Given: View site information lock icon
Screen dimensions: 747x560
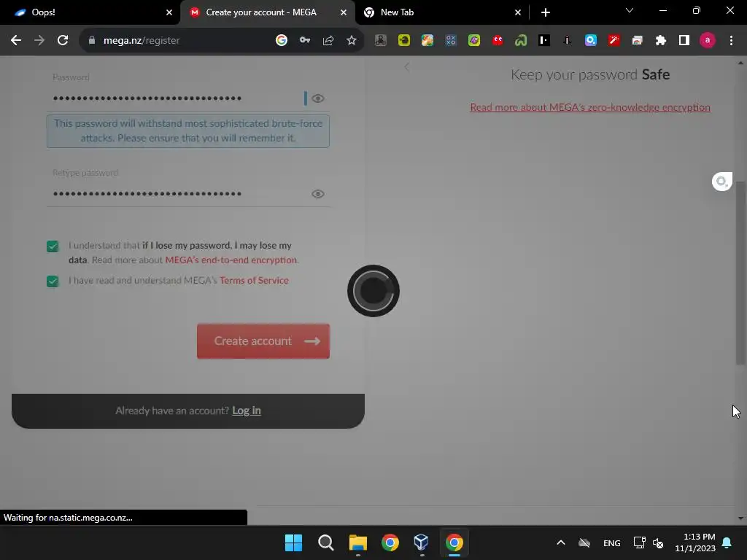Looking at the screenshot, I should [92, 41].
